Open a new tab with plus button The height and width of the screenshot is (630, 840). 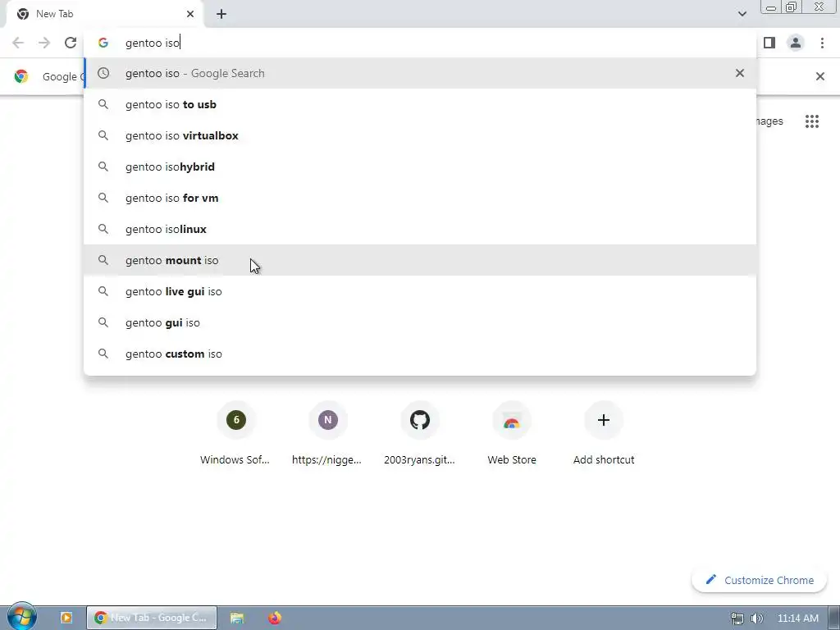(x=221, y=14)
